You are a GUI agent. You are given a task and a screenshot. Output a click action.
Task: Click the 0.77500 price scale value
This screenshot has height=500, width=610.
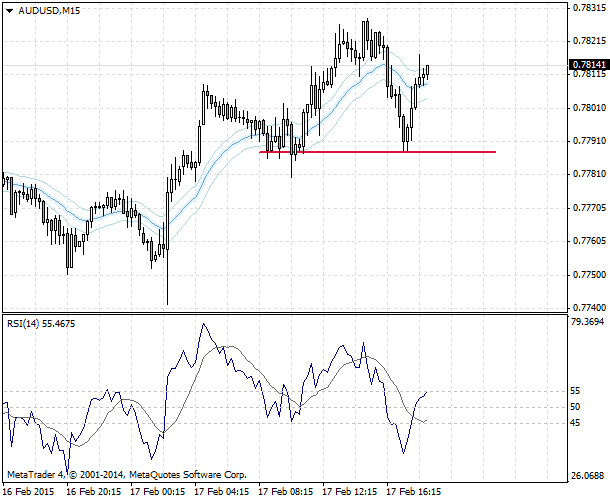tap(589, 275)
